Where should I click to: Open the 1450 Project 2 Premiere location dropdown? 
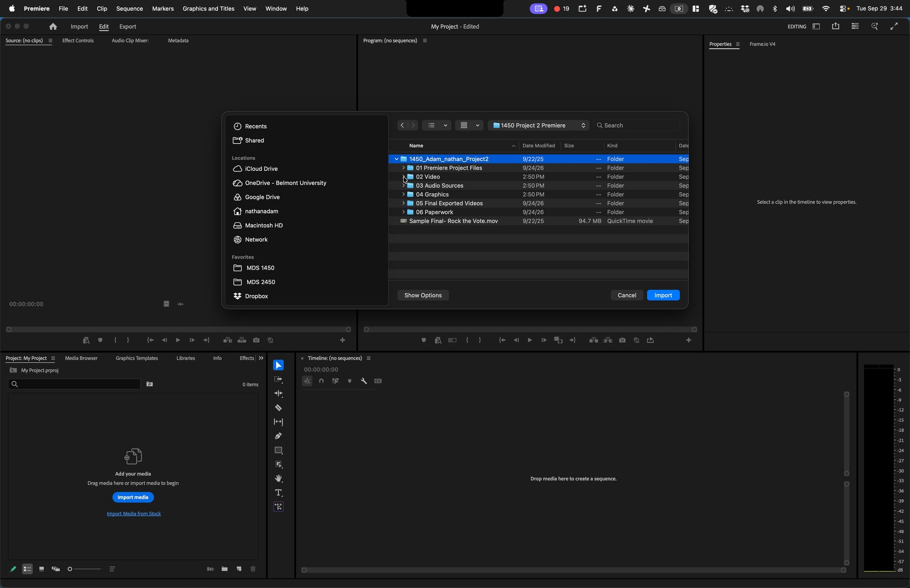point(539,126)
